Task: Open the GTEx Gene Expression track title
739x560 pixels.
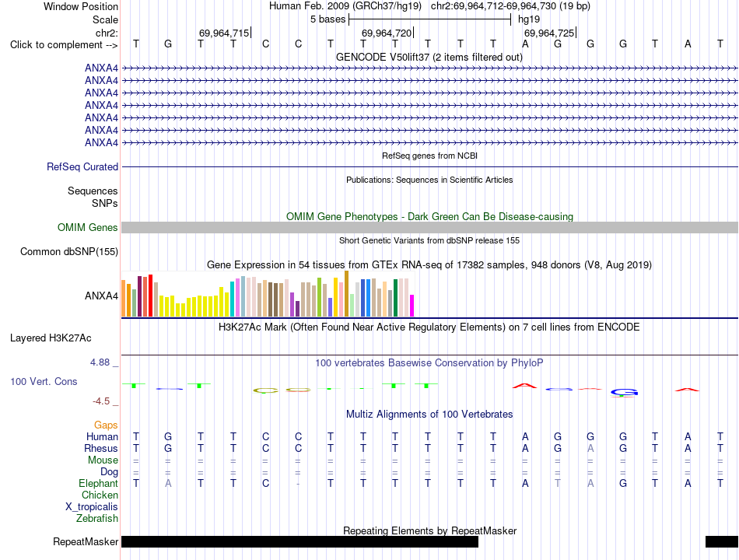Action: coord(429,265)
